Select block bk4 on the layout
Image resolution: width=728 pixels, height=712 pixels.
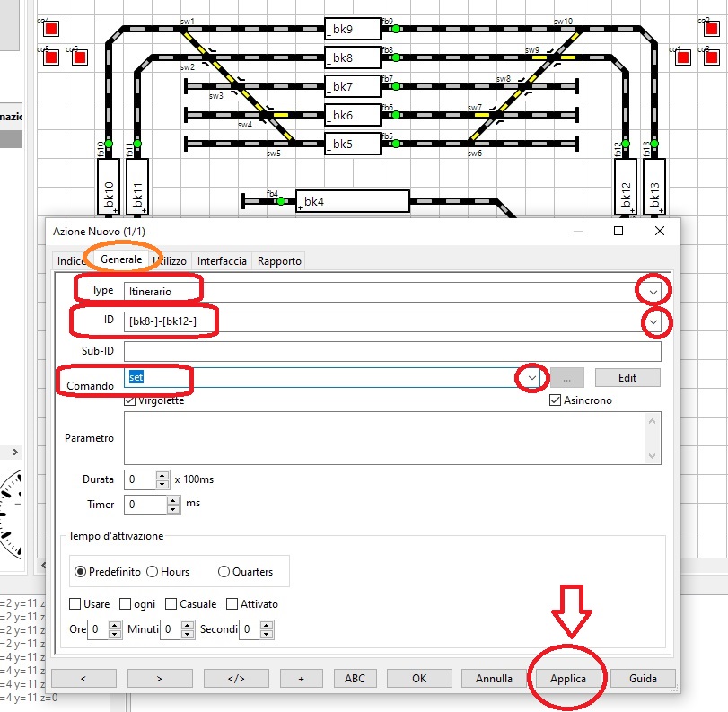point(352,202)
